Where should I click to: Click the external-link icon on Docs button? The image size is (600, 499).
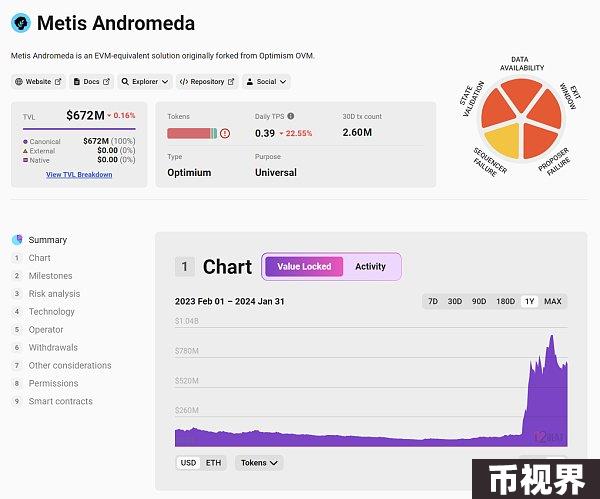click(x=106, y=82)
